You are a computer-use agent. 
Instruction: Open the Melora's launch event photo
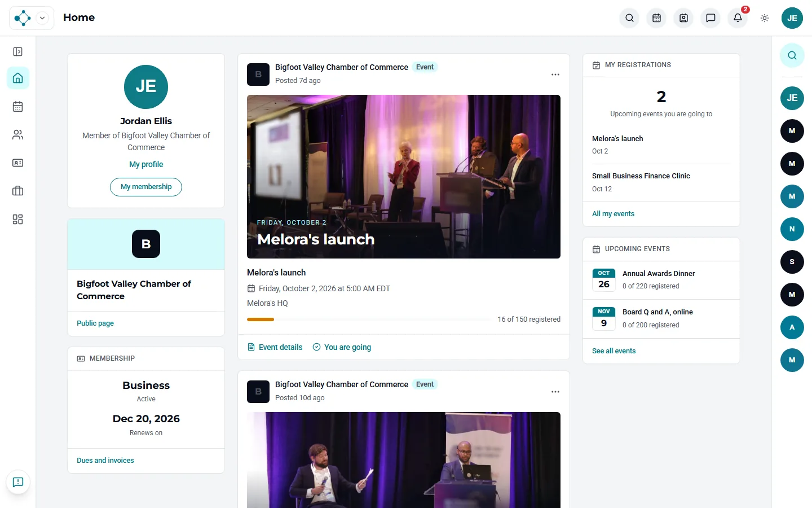[x=404, y=177]
